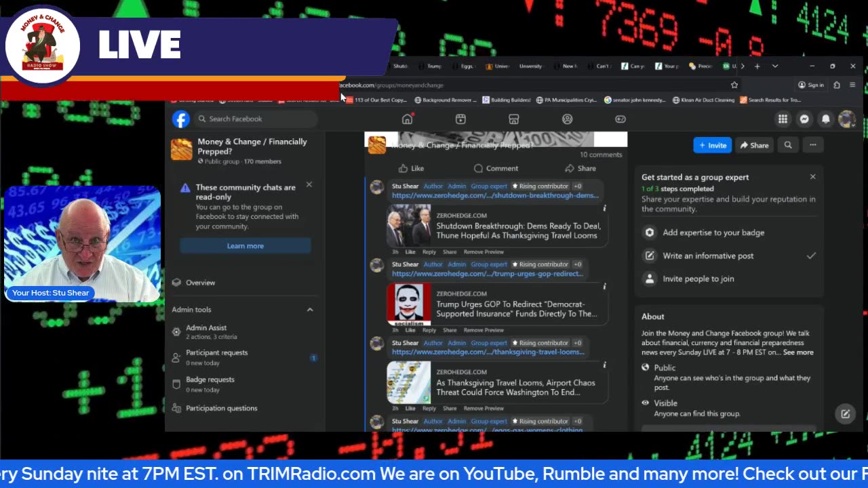Collapse the Admin tools section

[310, 310]
